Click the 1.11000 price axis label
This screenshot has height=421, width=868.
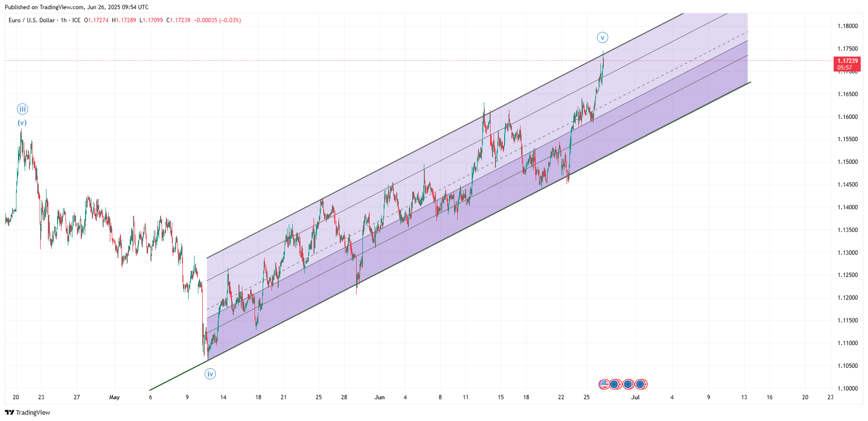[848, 343]
